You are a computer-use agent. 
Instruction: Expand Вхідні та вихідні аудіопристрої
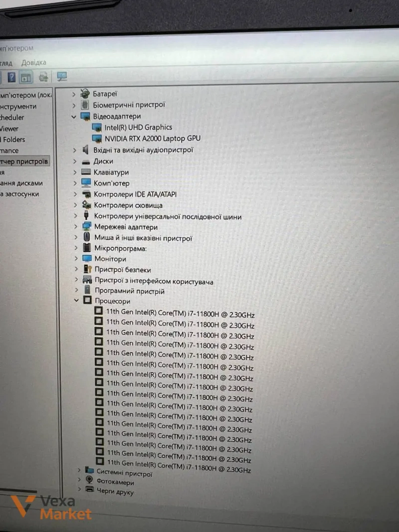[x=74, y=150]
